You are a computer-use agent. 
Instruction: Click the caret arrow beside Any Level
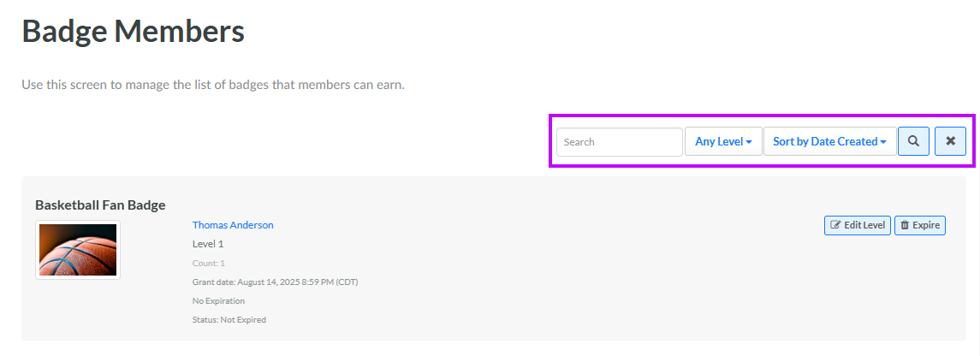click(749, 142)
